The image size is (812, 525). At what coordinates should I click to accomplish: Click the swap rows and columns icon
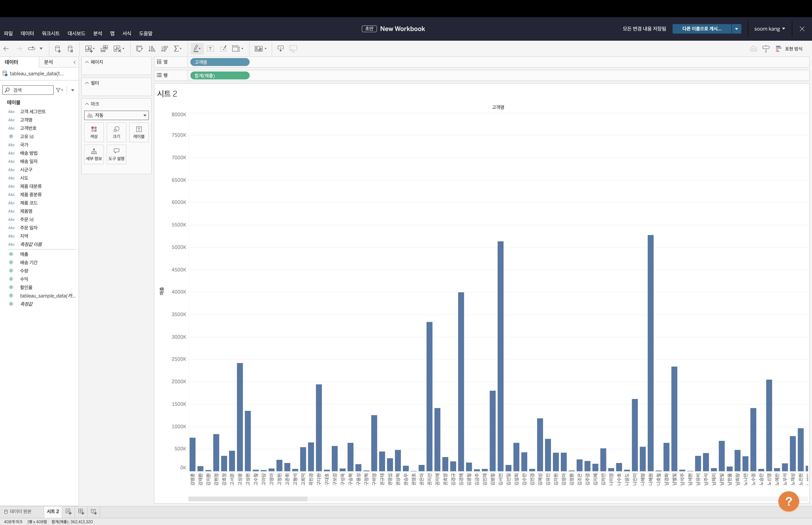point(139,49)
